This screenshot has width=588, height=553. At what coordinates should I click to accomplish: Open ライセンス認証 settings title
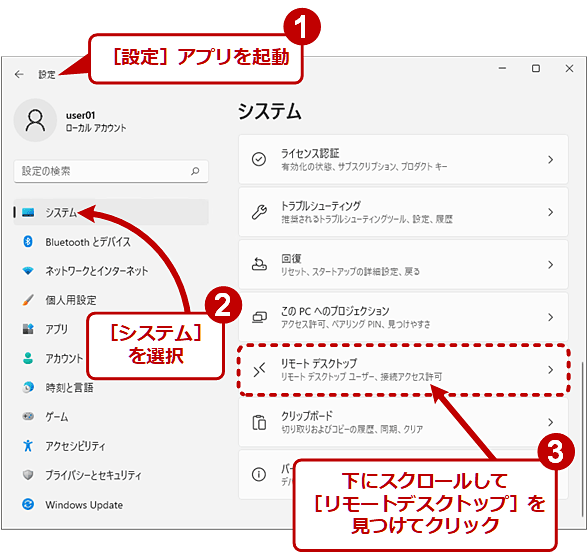pos(310,153)
